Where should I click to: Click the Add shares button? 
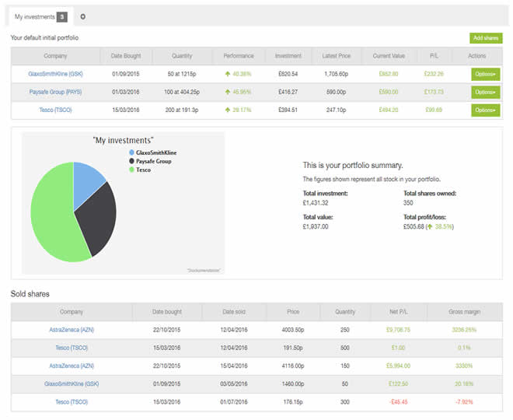click(x=486, y=38)
